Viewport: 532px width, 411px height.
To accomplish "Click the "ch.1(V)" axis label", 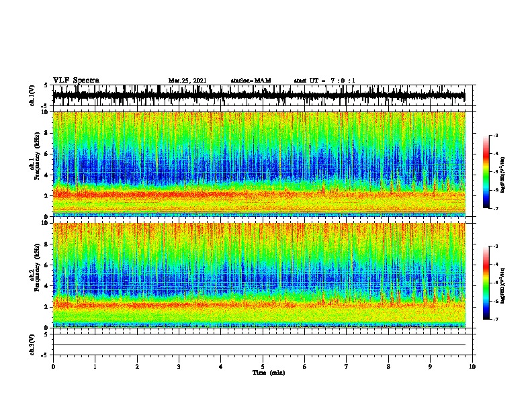I will (32, 95).
